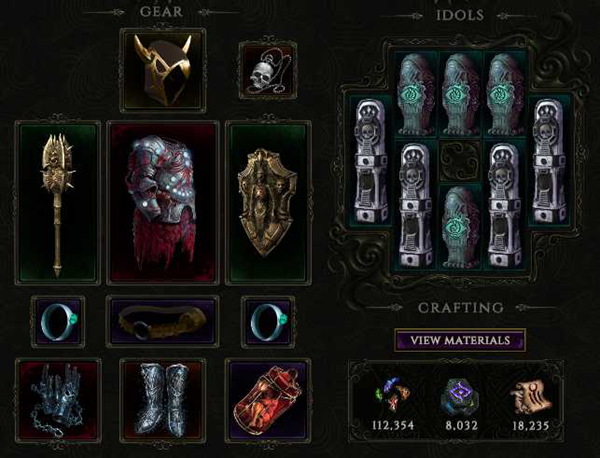Select the bronze figure shield off-hand
The width and height of the screenshot is (600, 458).
point(268,203)
